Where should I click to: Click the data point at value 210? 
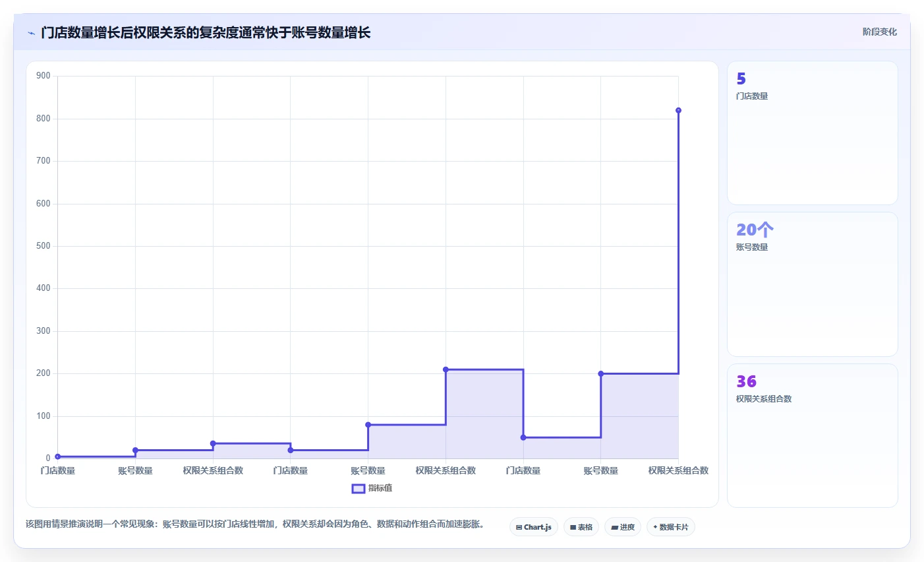(x=446, y=369)
